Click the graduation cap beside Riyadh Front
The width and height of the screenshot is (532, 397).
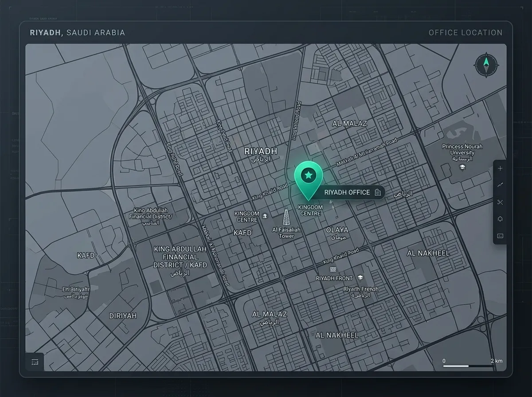click(360, 277)
